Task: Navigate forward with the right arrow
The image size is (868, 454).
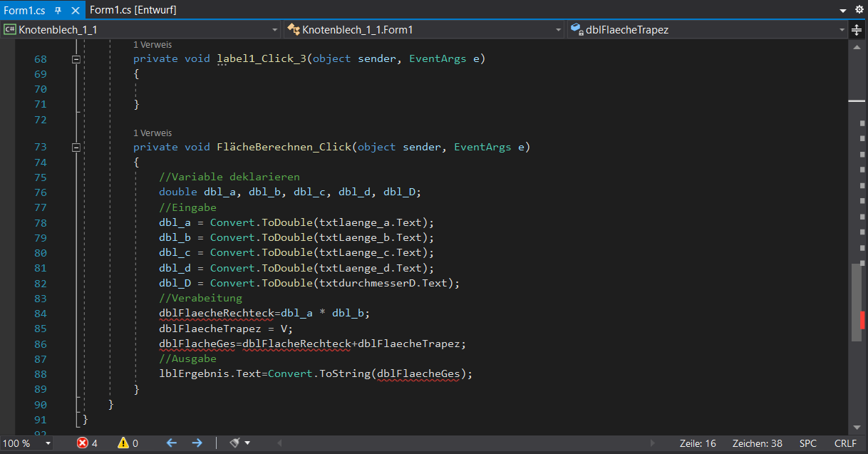Action: pyautogui.click(x=197, y=443)
